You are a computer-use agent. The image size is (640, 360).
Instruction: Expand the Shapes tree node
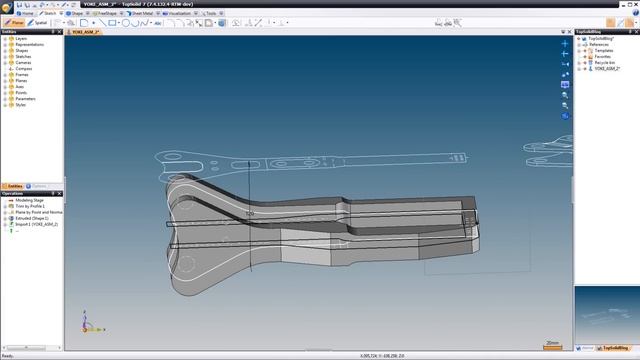point(5,51)
